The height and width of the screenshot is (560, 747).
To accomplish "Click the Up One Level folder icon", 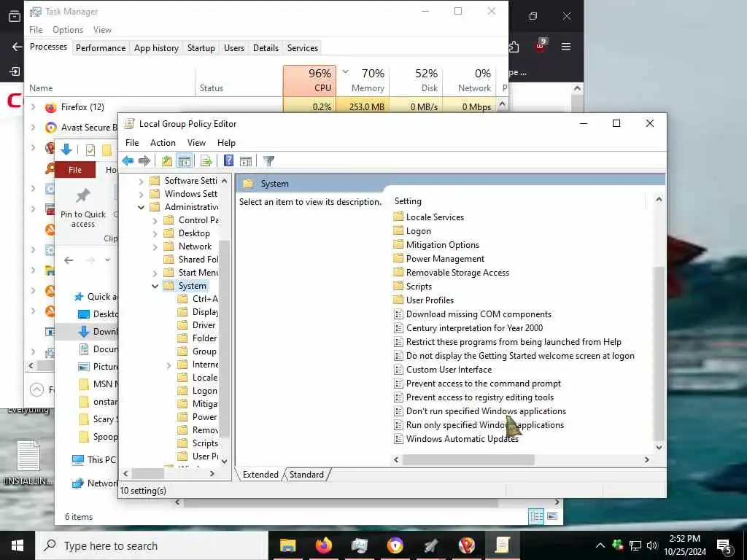I will 167,161.
